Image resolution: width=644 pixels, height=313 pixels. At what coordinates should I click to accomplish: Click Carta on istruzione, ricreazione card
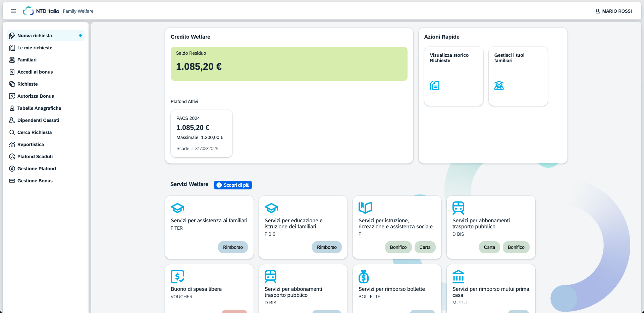pos(425,247)
